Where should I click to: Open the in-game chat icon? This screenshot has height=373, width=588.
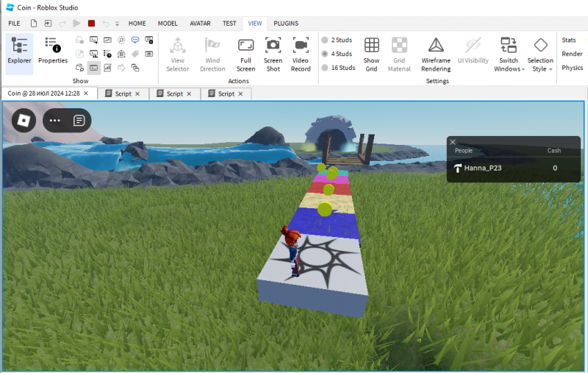click(79, 120)
